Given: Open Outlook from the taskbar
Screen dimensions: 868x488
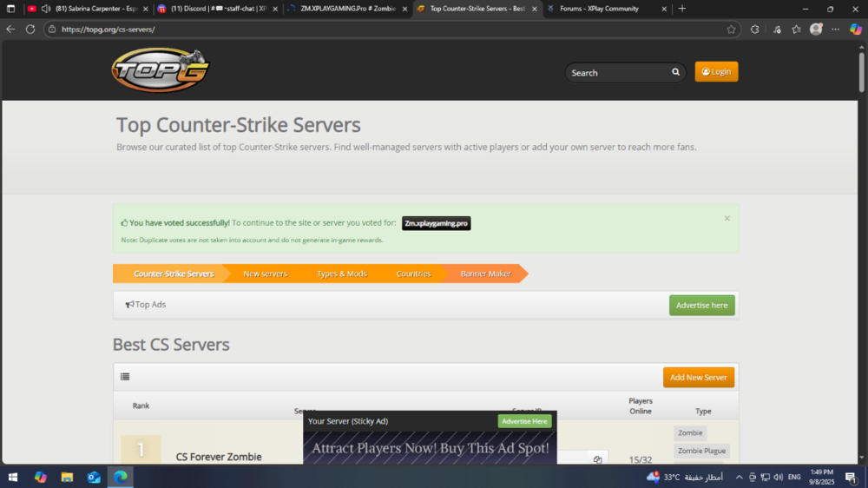Looking at the screenshot, I should (94, 477).
